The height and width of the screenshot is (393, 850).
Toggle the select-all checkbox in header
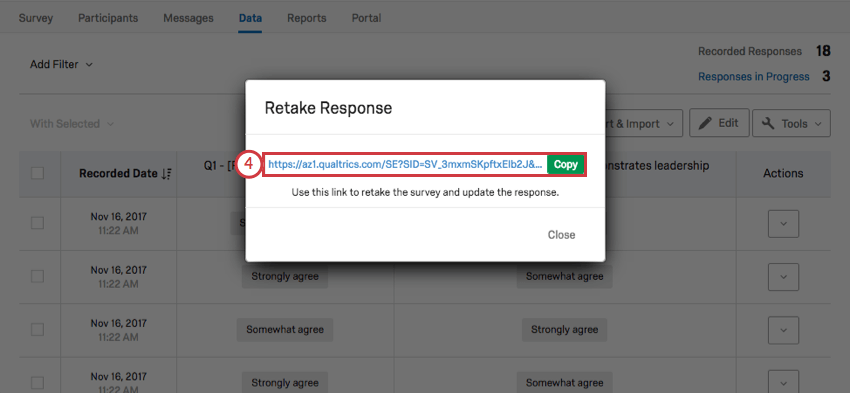37,173
